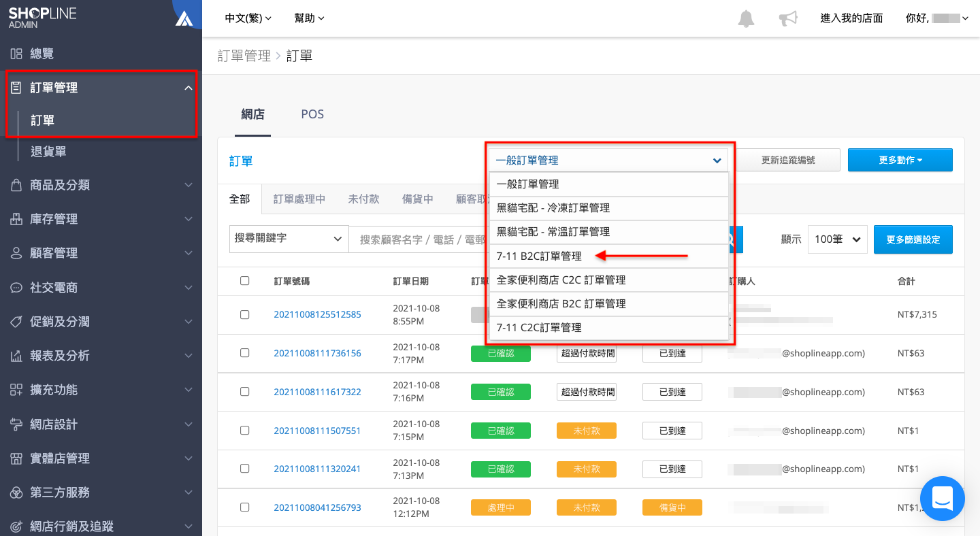The height and width of the screenshot is (536, 980).
Task: Open the 搜尋關鍵字 search type dropdown
Action: point(289,239)
